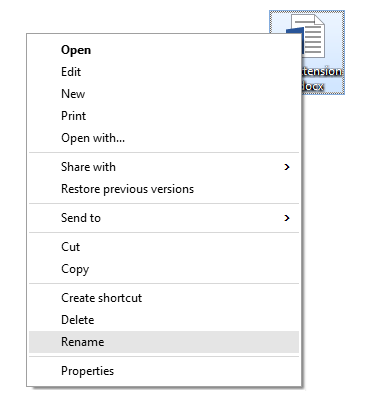Screen dimensions: 371x419
Task: Choose Cut from the context menu
Action: click(164, 247)
